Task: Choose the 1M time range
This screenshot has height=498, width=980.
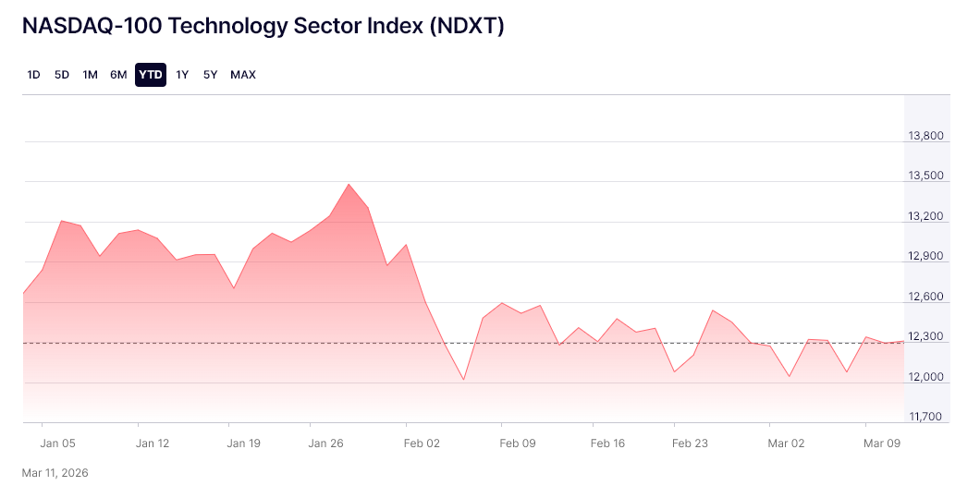Action: [x=90, y=75]
